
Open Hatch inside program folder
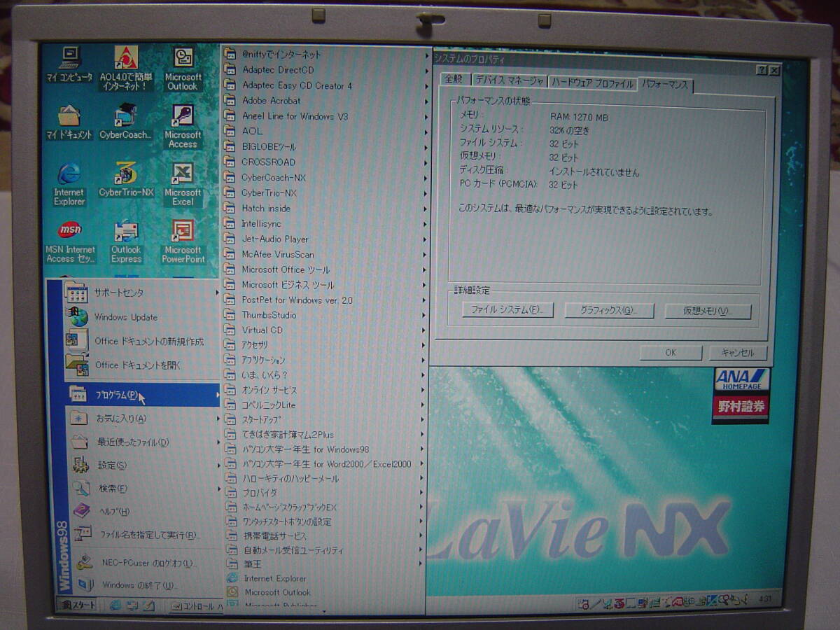[x=325, y=208]
